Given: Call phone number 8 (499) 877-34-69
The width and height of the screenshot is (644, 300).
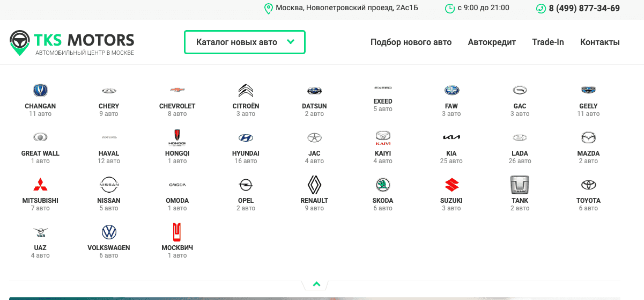Looking at the screenshot, I should (x=584, y=9).
